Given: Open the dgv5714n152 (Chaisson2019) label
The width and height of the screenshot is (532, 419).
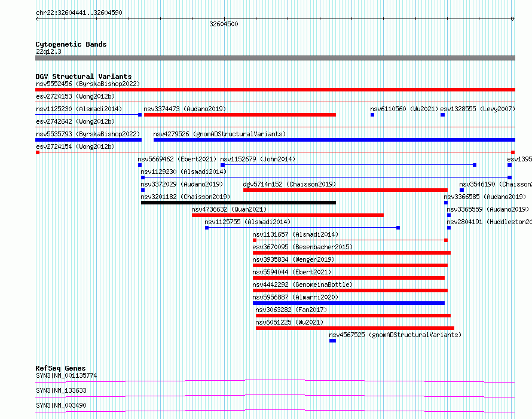Looking at the screenshot, I should pos(289,184).
